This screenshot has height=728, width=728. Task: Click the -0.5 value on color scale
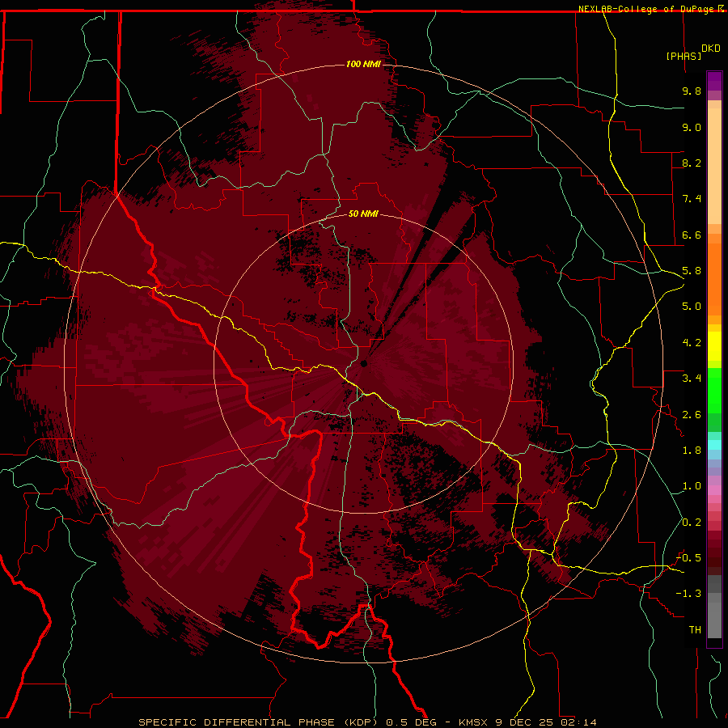pos(688,558)
